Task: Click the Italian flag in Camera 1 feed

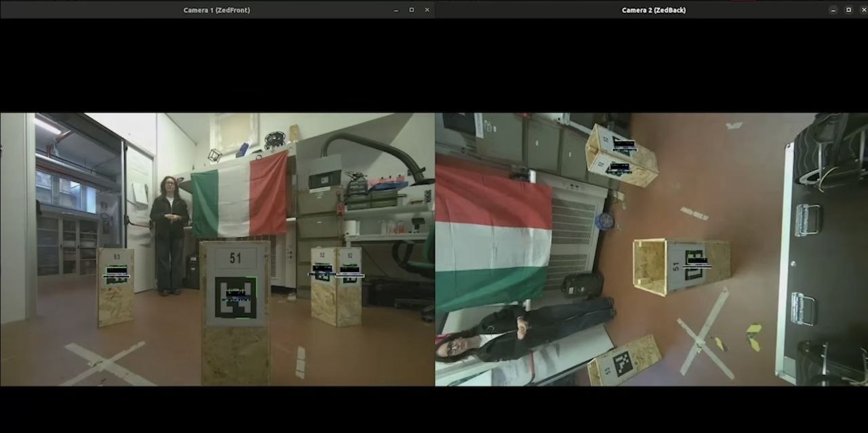Action: point(239,194)
